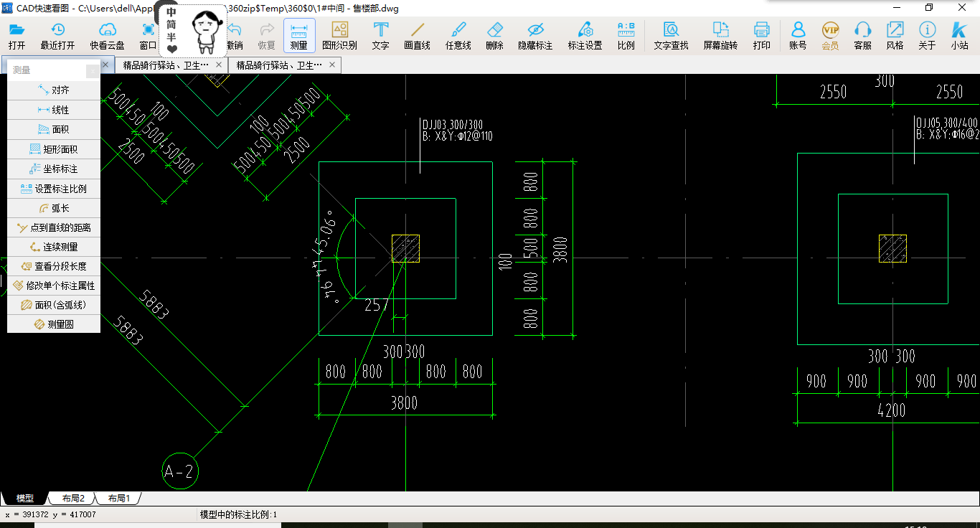Open a drawing with 打开

[17, 36]
